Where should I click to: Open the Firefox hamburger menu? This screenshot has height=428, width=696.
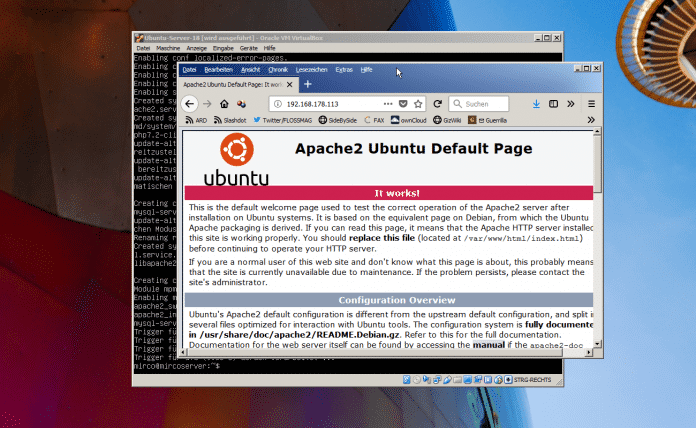590,104
